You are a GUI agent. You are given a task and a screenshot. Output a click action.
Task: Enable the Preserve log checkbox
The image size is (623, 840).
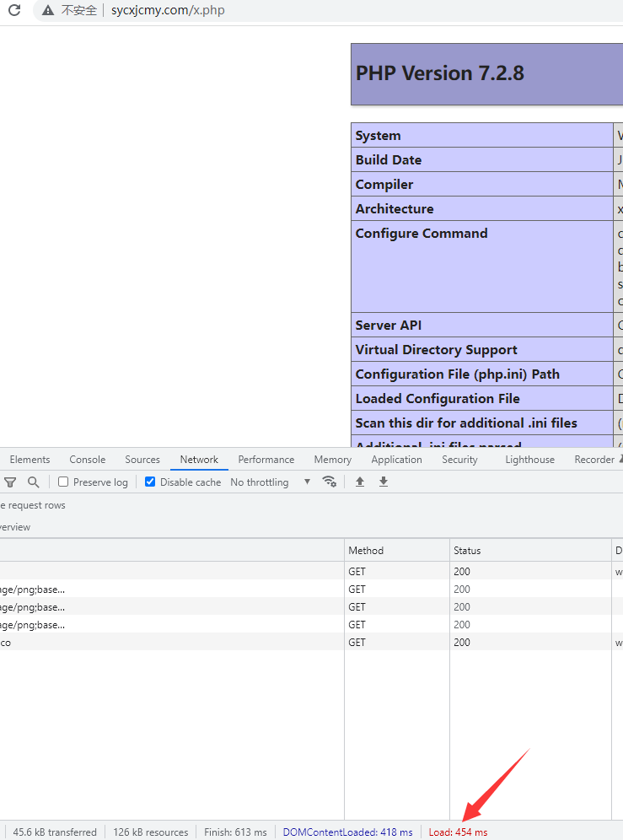click(63, 482)
